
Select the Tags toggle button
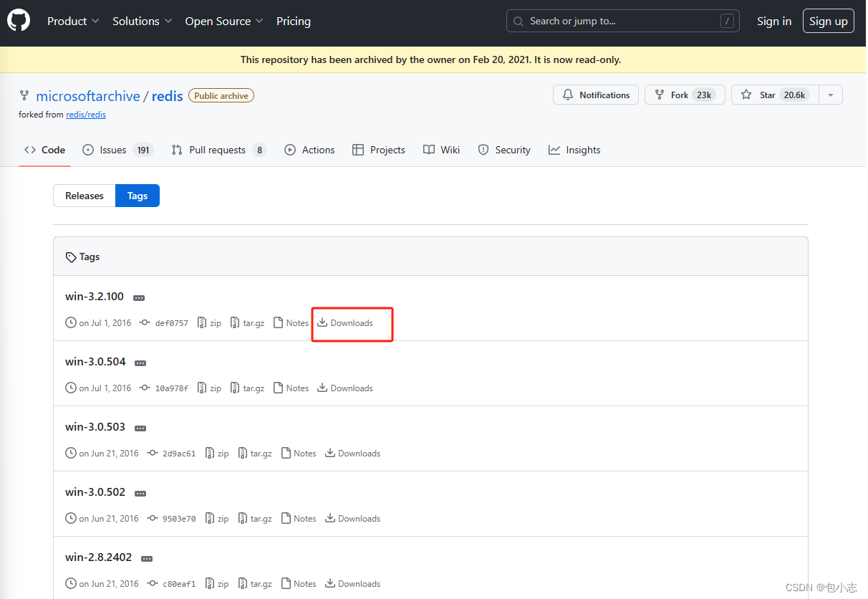click(138, 196)
